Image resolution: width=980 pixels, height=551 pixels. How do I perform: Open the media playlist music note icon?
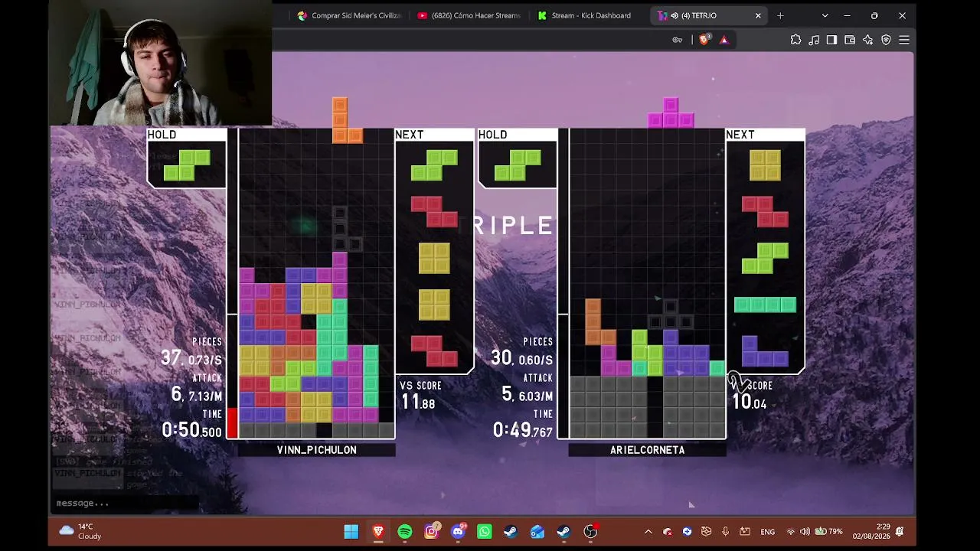coord(814,40)
